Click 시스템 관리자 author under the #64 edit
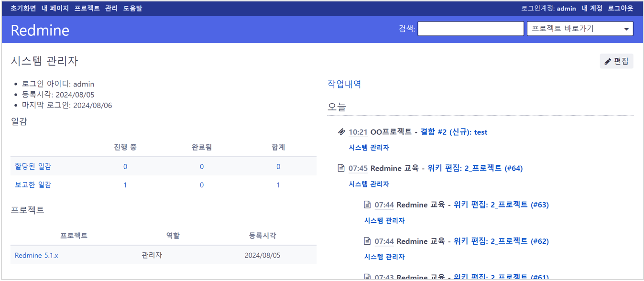The width and height of the screenshot is (644, 281). tap(369, 184)
